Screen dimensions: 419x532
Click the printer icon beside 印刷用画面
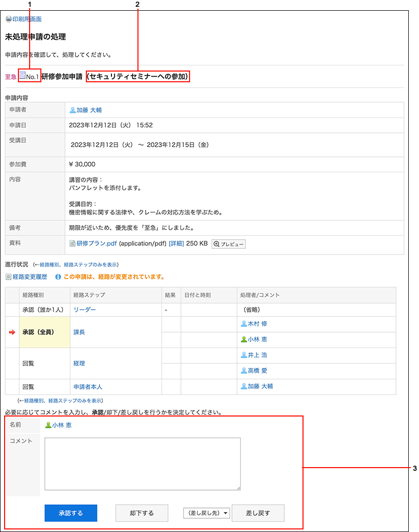click(x=9, y=19)
